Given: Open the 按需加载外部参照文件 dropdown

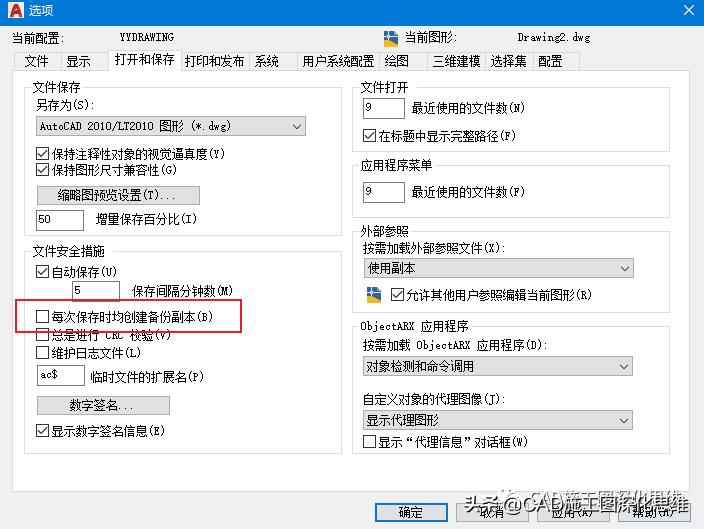Looking at the screenshot, I should click(499, 269).
